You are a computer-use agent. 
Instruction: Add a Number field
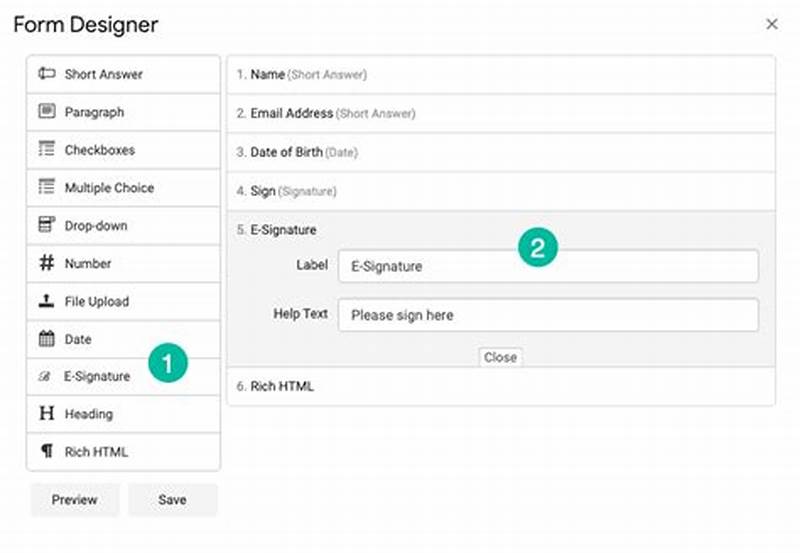(123, 263)
